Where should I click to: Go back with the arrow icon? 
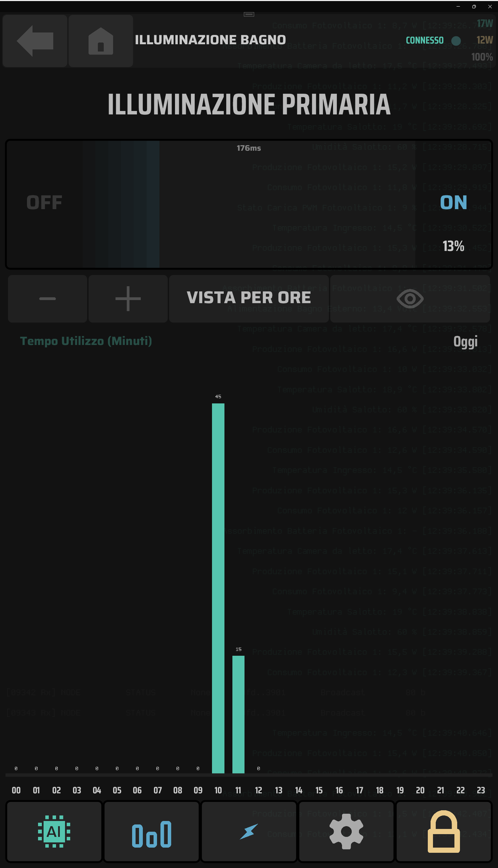pyautogui.click(x=35, y=41)
